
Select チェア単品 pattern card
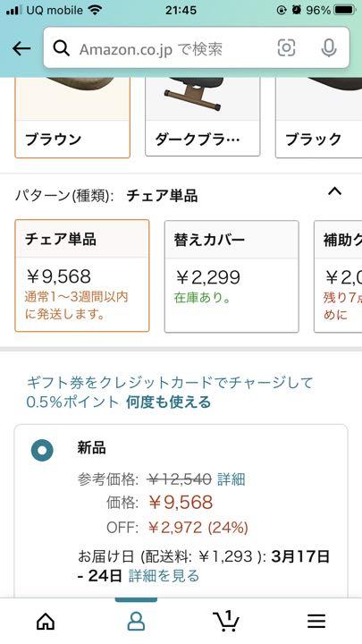pos(82,275)
